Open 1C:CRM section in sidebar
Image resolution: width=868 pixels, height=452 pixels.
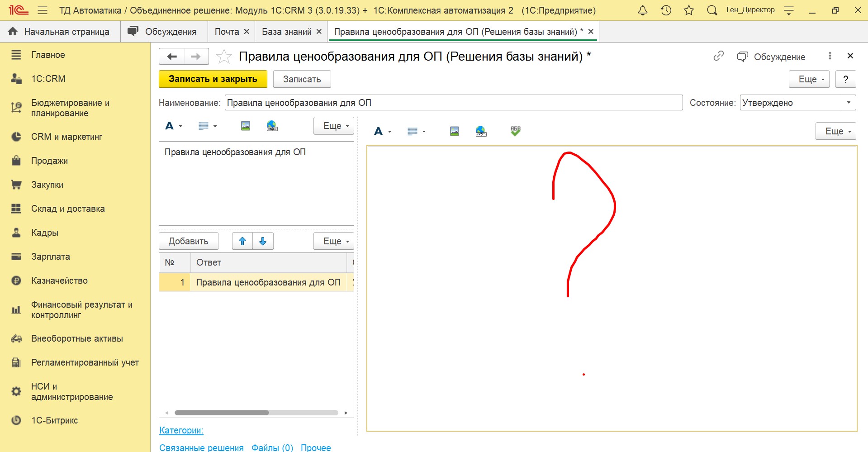(x=48, y=79)
